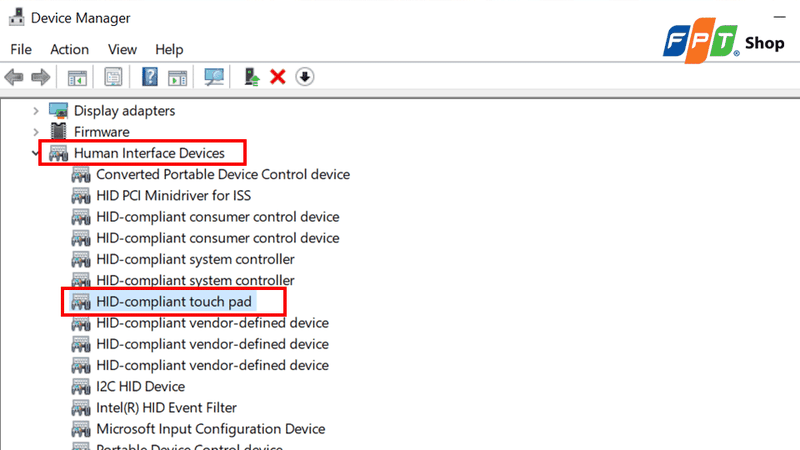The width and height of the screenshot is (800, 450).
Task: Select HID PCI Minidriver for ISS
Action: coord(173,195)
